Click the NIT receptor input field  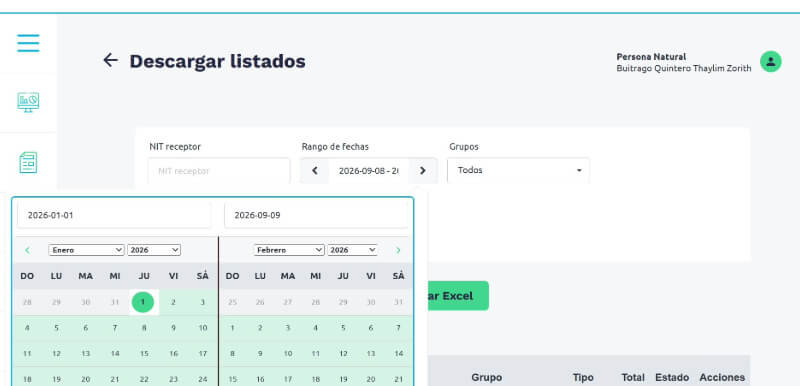[219, 171]
